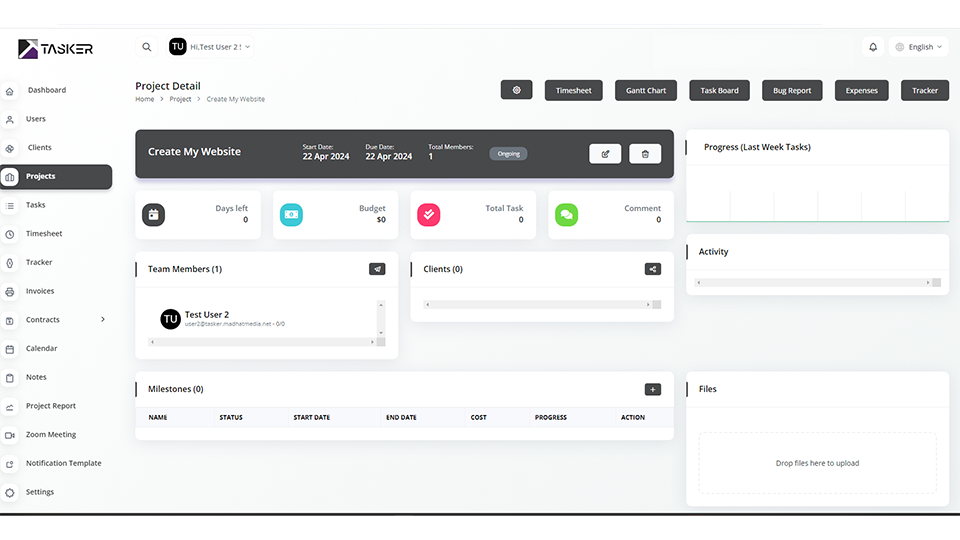Edit the Create My Website project
This screenshot has height=540, width=960.
[x=605, y=154]
